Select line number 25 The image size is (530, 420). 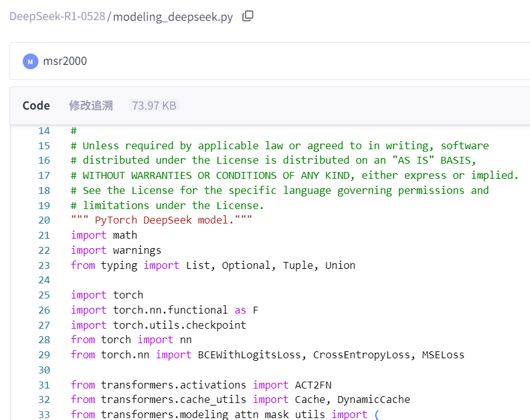[x=44, y=295]
